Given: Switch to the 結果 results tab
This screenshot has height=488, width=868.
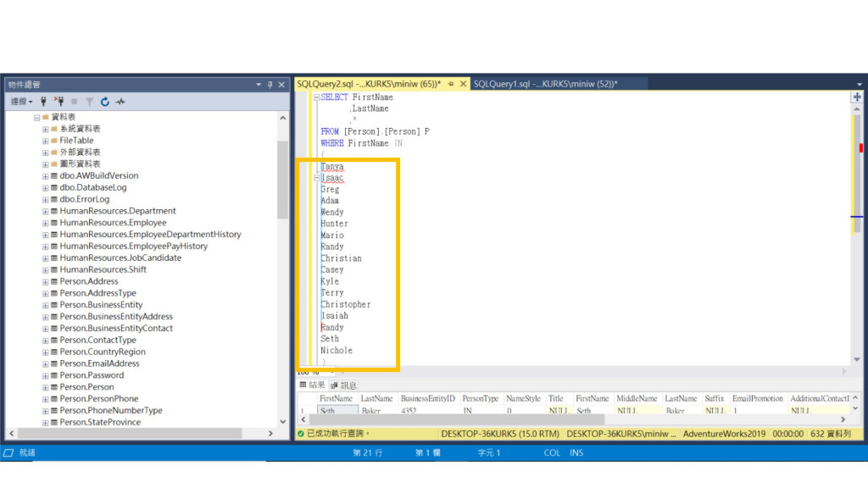Looking at the screenshot, I should [312, 385].
